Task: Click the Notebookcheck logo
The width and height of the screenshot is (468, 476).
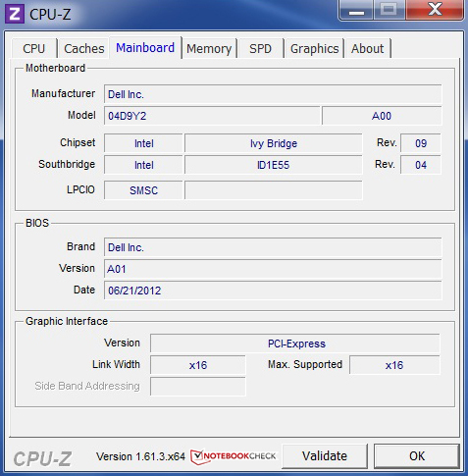Action: [234, 456]
